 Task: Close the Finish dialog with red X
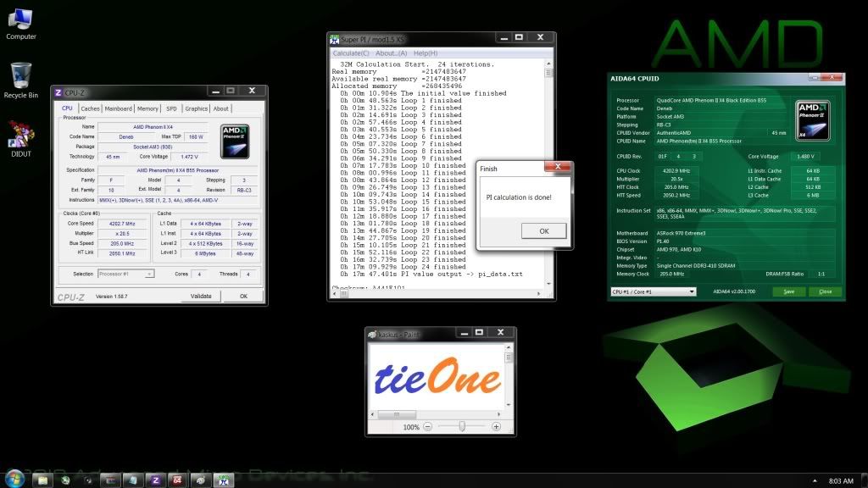point(558,167)
